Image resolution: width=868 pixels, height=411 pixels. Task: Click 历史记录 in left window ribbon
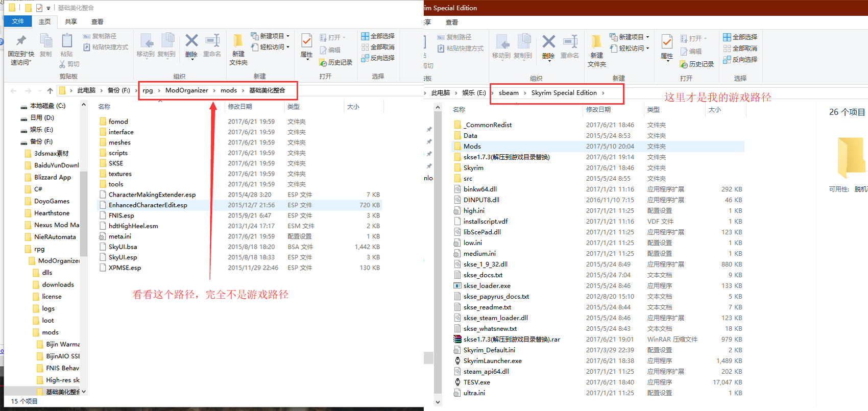tap(336, 62)
